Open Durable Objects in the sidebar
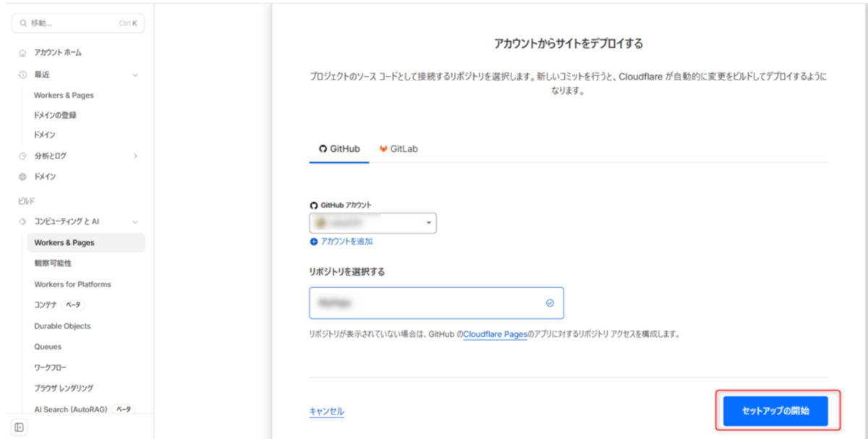The width and height of the screenshot is (868, 439). click(x=62, y=326)
